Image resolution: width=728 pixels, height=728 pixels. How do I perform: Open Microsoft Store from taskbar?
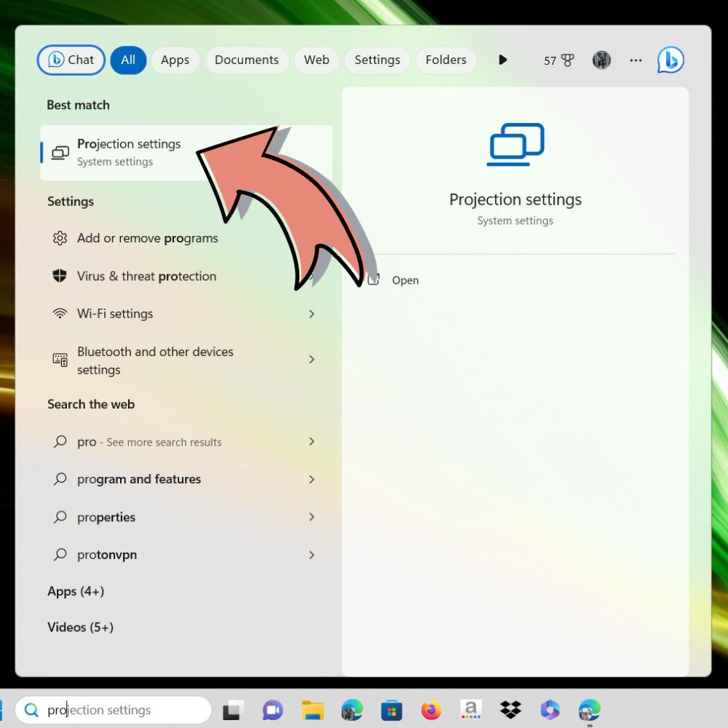coord(392,710)
